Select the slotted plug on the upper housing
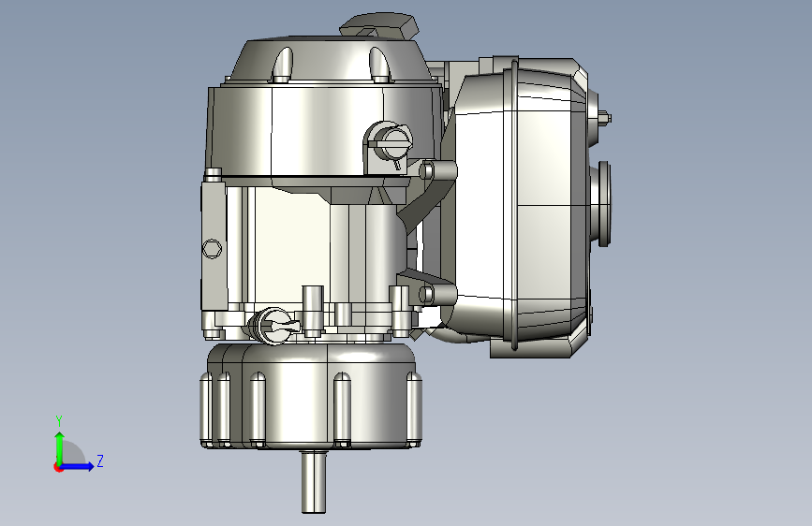Screen dimensions: 812x526 click(x=392, y=142)
